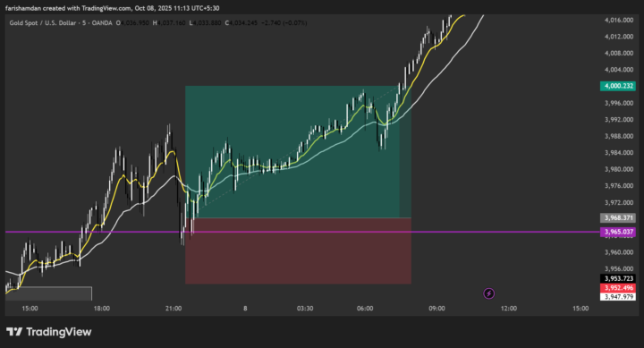Click the 3,984.000 price axis label
The width and height of the screenshot is (644, 348).
tap(619, 152)
